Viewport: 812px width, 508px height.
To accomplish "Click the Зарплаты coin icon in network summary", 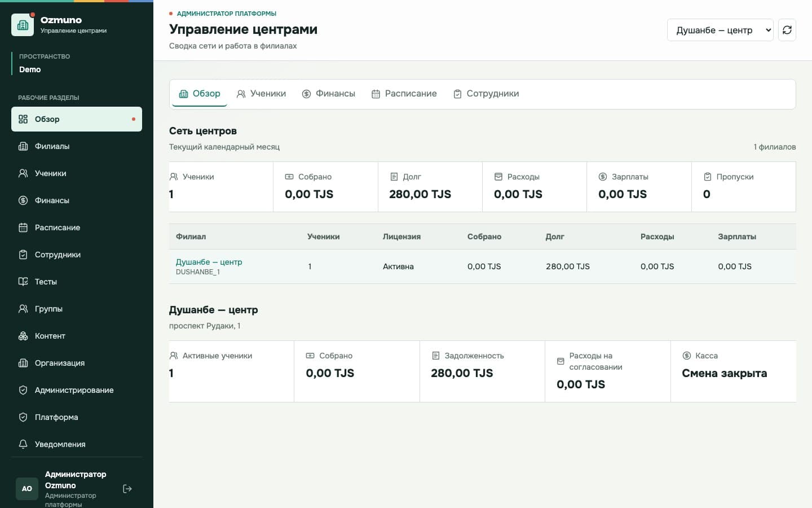I will pyautogui.click(x=603, y=177).
